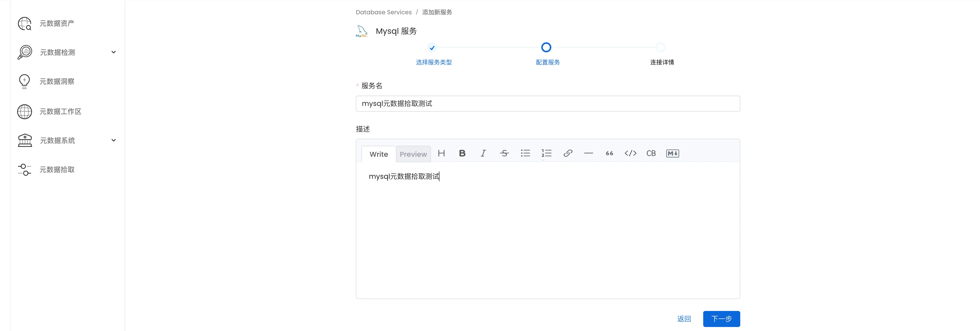
Task: Insert a numbered ordered list
Action: pos(546,153)
